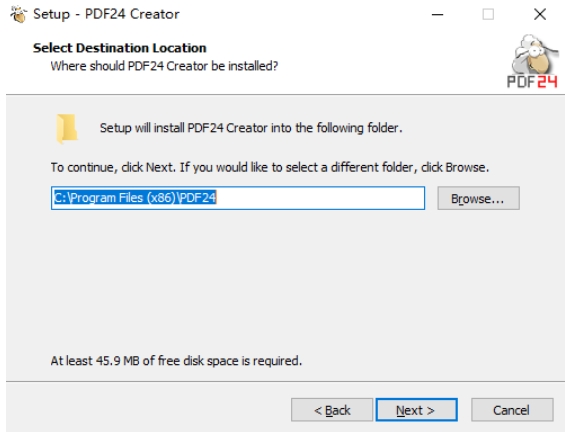565x432 pixels.
Task: Click the 45.9 MB free disk space notice
Action: coord(176,361)
